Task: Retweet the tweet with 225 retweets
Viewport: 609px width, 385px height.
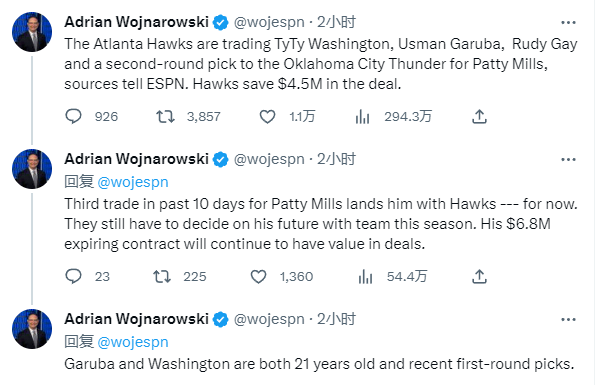Action: (162, 276)
